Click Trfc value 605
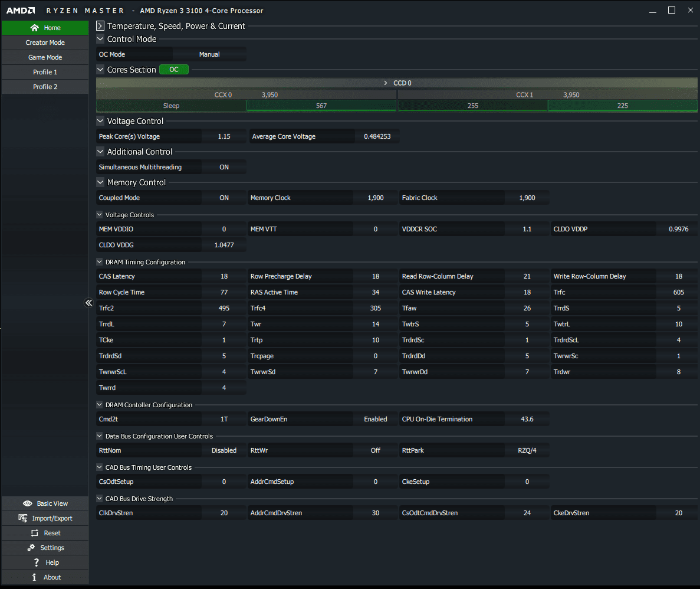 pos(679,292)
